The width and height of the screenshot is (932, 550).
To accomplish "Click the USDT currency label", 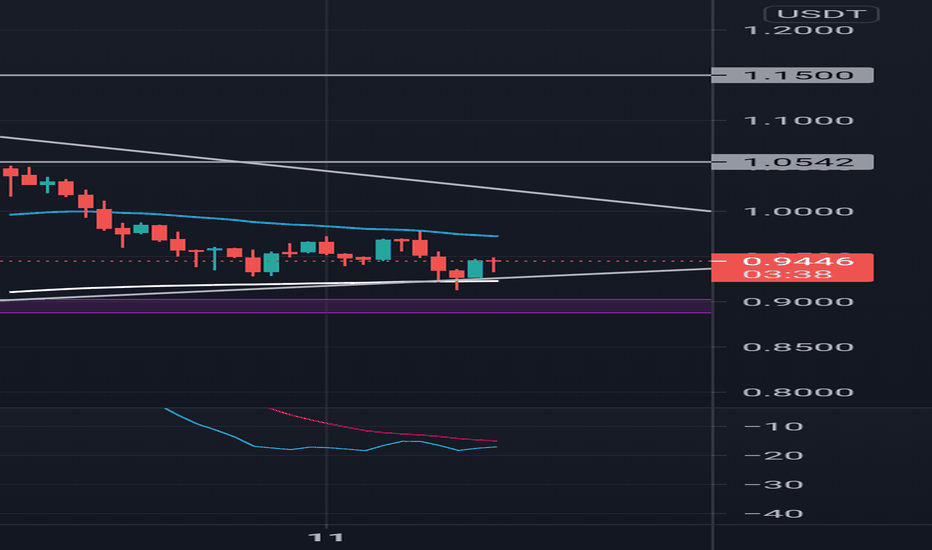I will [x=821, y=14].
